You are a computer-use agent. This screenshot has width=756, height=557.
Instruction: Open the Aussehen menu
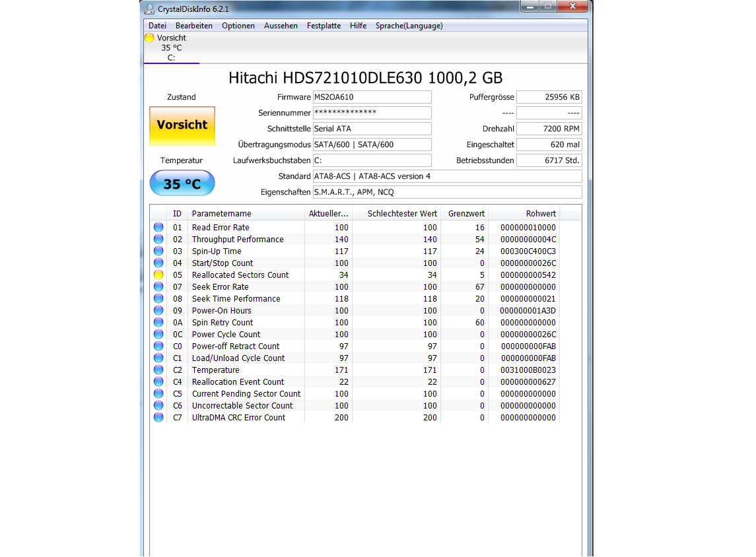(x=281, y=26)
